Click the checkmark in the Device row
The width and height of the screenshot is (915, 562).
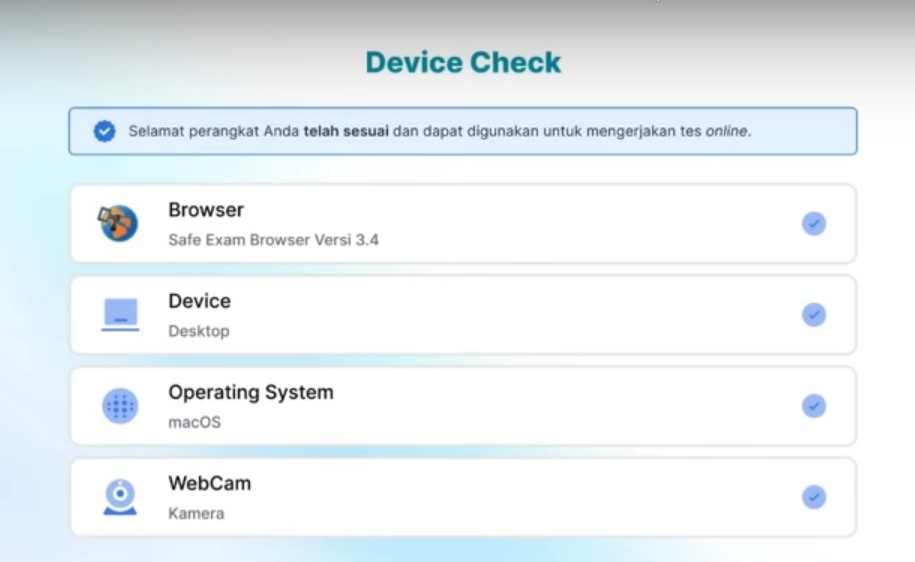pyautogui.click(x=813, y=315)
